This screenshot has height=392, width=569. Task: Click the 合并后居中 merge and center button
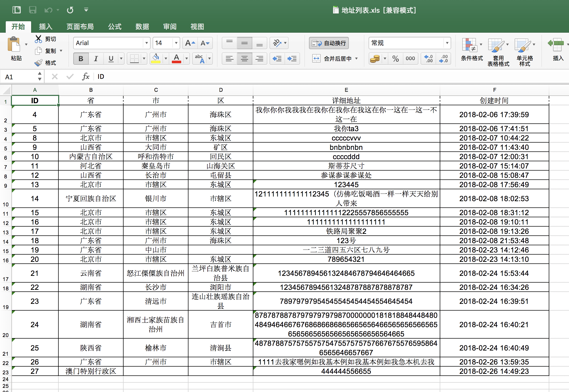[x=332, y=59]
